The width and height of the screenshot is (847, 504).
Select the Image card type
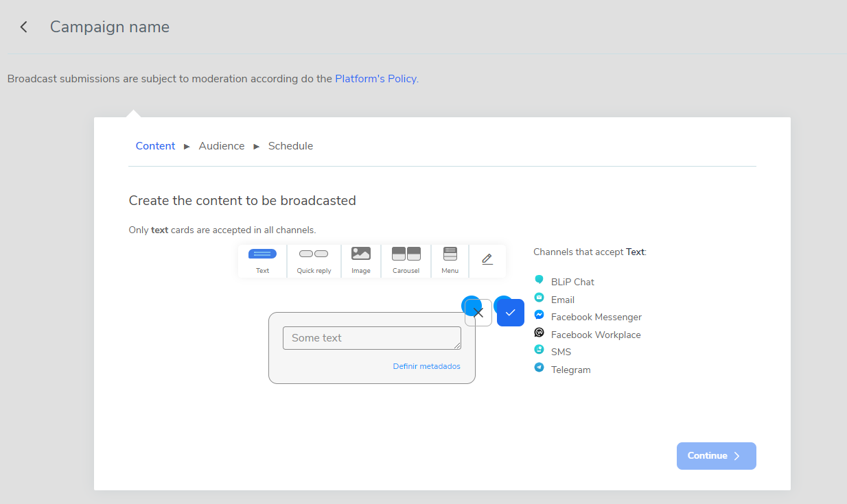coord(361,261)
